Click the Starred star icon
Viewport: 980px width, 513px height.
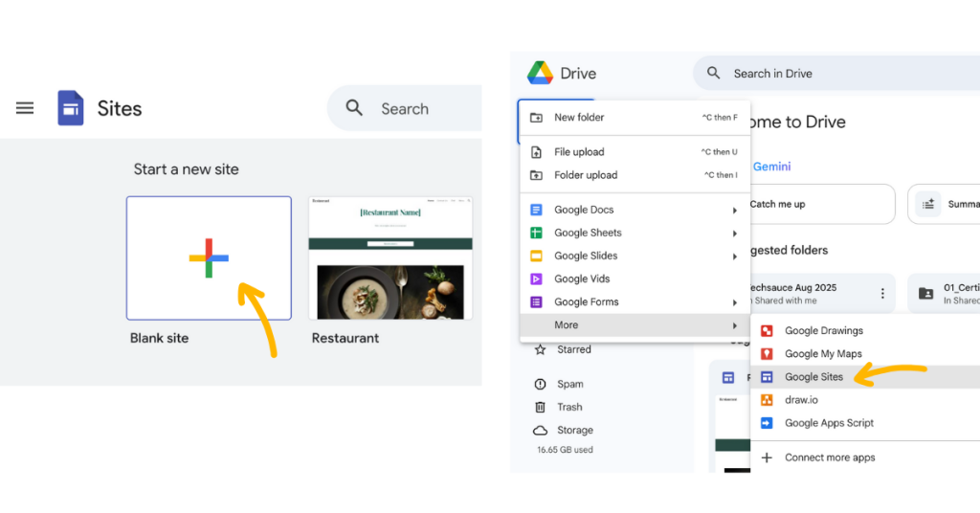point(540,349)
